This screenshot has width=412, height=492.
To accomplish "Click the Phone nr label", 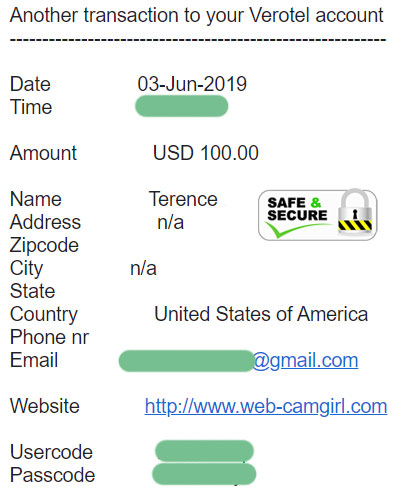I will click(x=49, y=337).
